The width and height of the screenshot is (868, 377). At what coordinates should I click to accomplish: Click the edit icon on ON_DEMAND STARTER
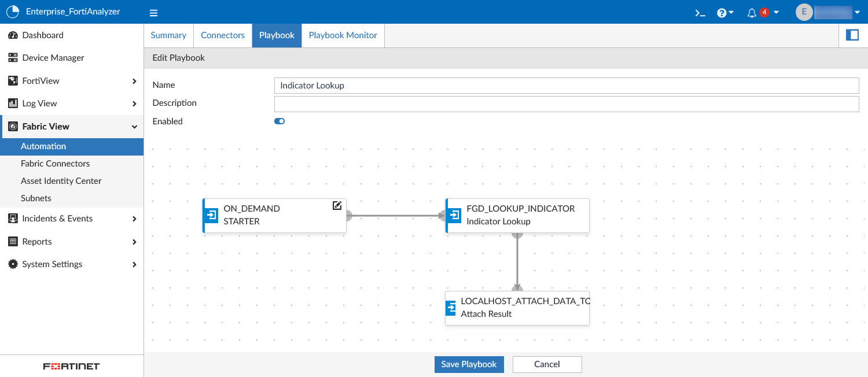(337, 205)
